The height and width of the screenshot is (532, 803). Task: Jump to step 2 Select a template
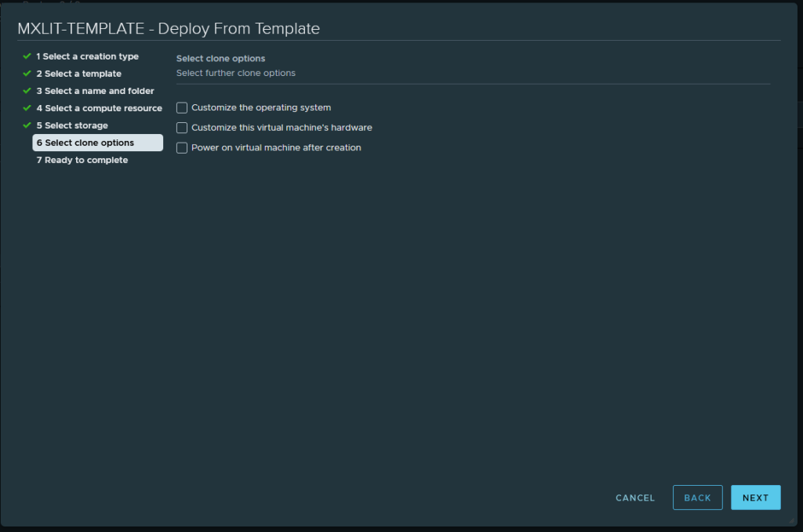pos(78,74)
